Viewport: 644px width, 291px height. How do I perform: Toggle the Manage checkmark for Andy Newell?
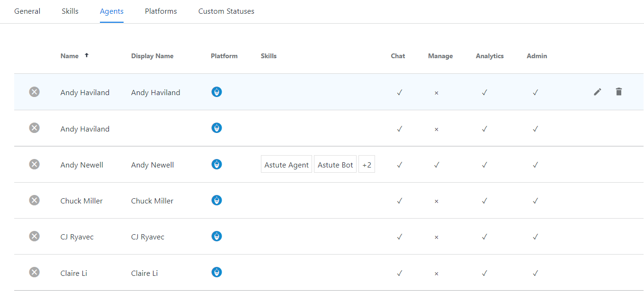(x=436, y=165)
